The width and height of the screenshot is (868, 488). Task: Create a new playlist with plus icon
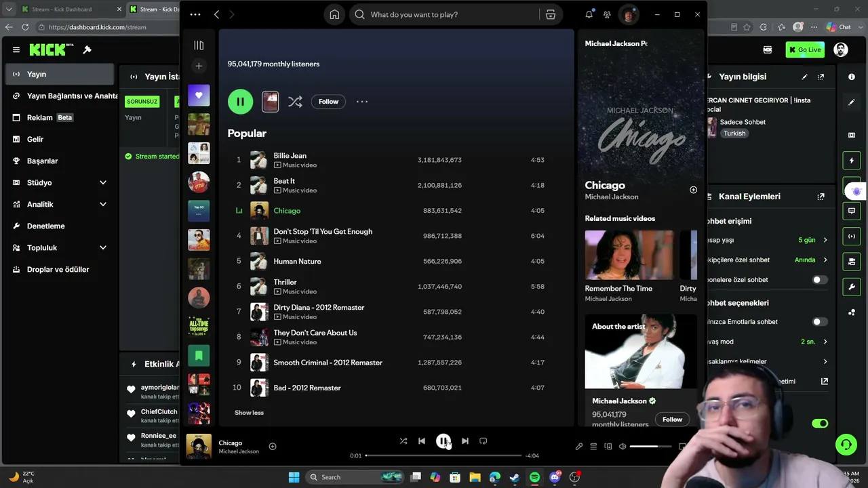[199, 66]
